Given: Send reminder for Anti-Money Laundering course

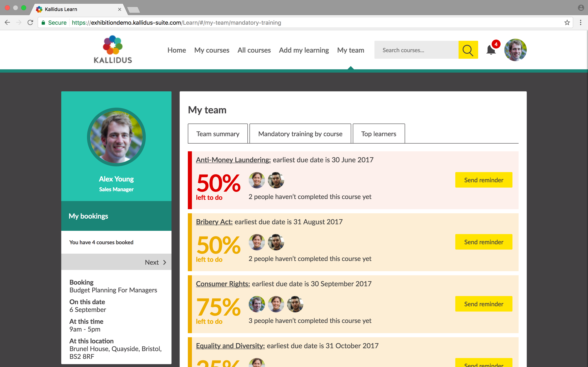Looking at the screenshot, I should coord(483,180).
